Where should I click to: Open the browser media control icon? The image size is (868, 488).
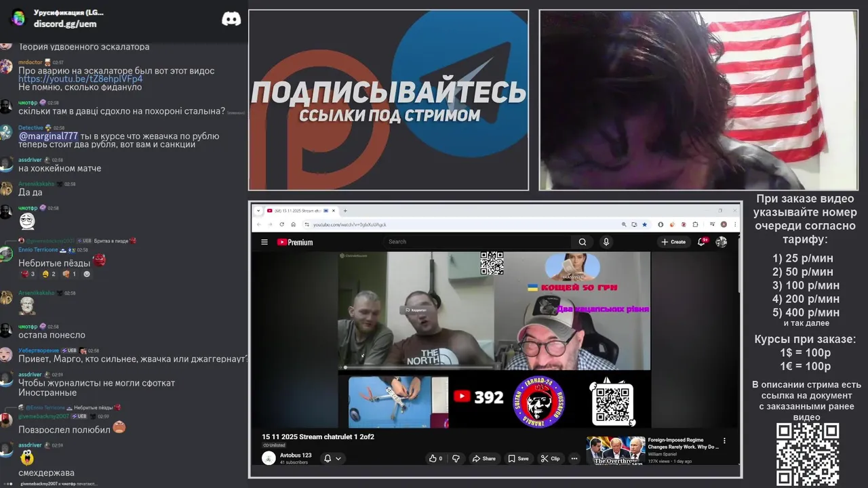713,224
